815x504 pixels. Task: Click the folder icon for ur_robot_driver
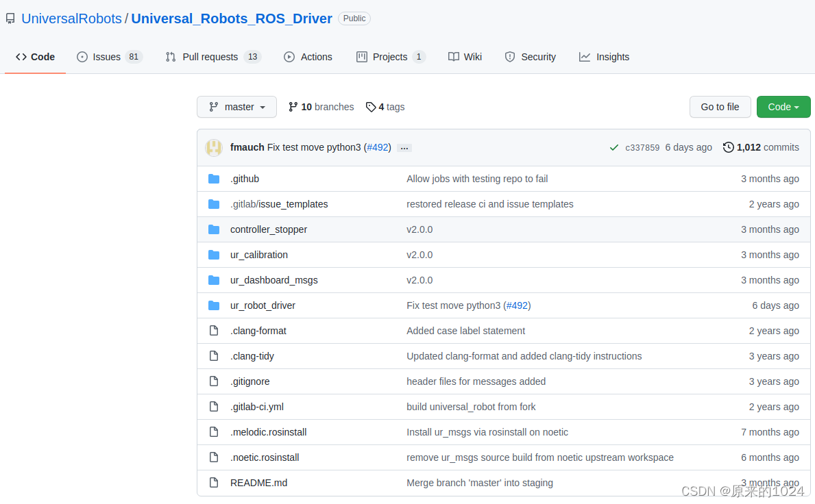(214, 305)
